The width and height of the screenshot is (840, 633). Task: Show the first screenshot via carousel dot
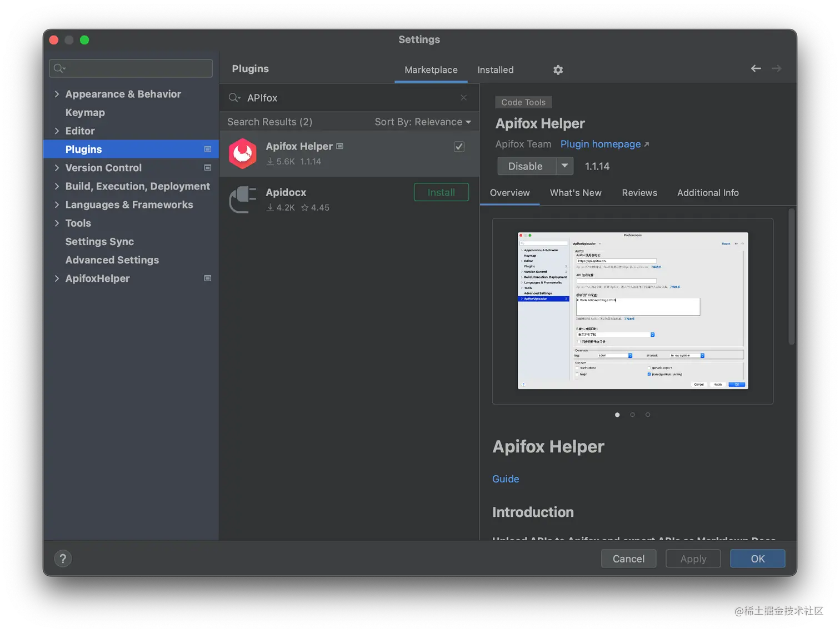617,415
